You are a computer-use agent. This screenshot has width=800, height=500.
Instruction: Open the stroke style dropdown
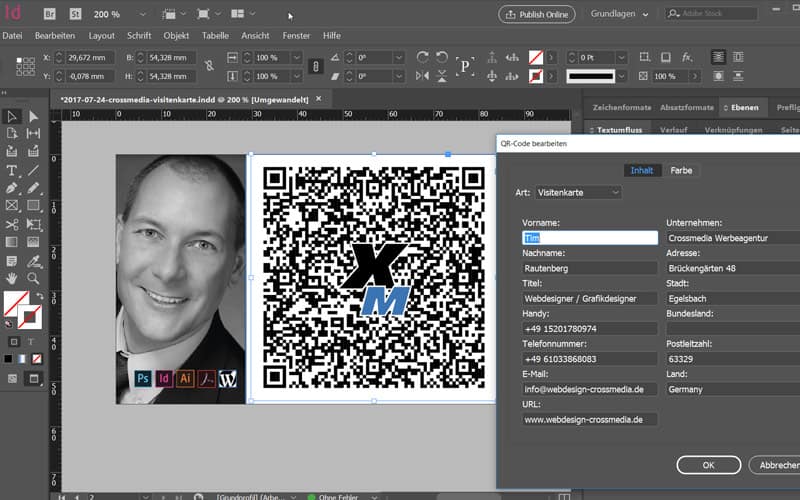pyautogui.click(x=621, y=77)
